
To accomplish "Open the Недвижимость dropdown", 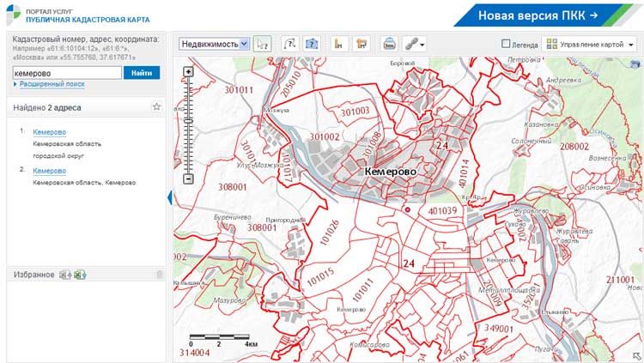I will (214, 44).
